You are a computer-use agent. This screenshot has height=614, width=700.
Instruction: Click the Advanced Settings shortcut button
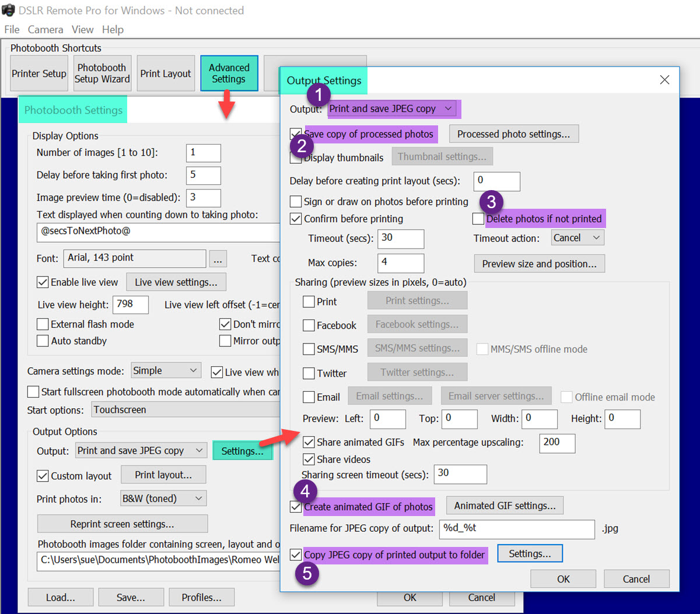(x=229, y=73)
